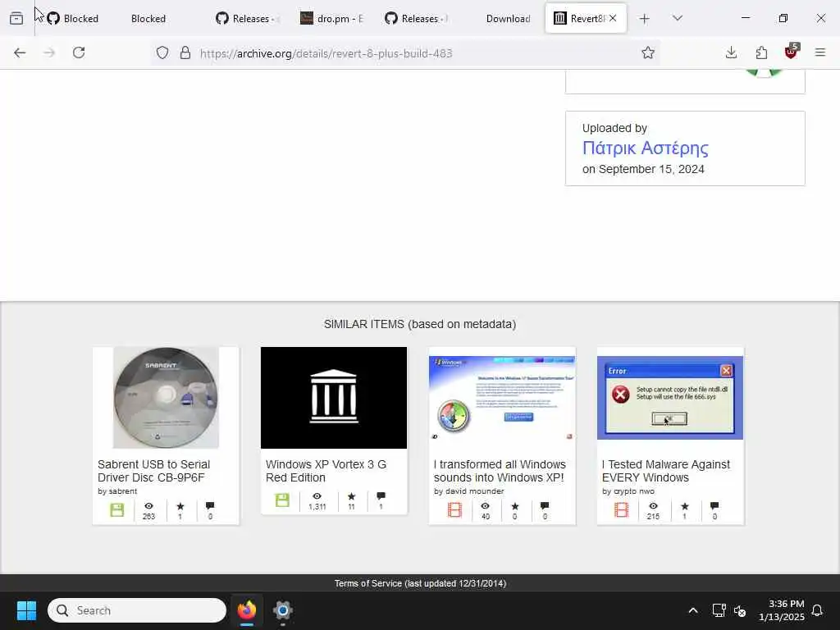Open the uBlock Origin extension icon
840x630 pixels.
(792, 52)
